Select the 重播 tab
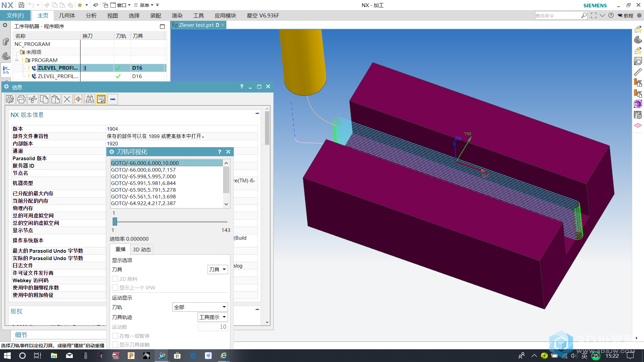 (x=120, y=249)
